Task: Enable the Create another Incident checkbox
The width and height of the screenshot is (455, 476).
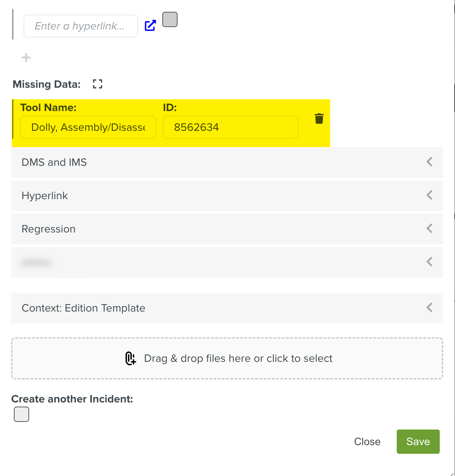Action: click(22, 414)
